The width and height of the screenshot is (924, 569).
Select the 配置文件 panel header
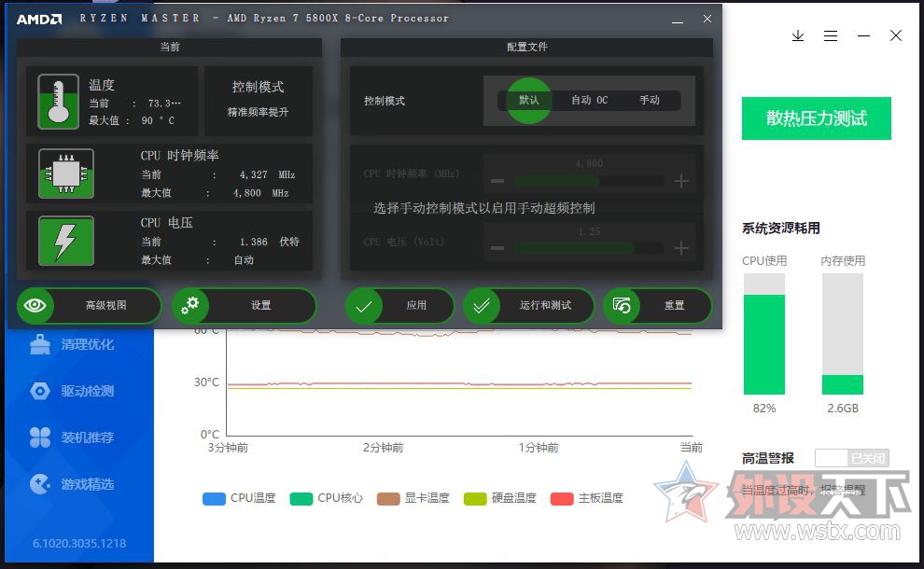tap(528, 47)
